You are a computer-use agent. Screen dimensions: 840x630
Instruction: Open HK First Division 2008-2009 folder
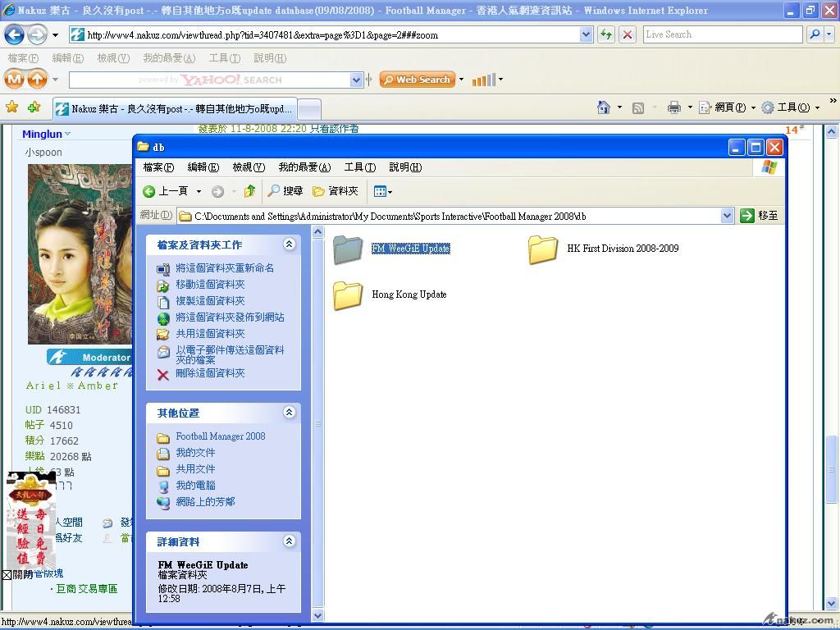pos(543,249)
